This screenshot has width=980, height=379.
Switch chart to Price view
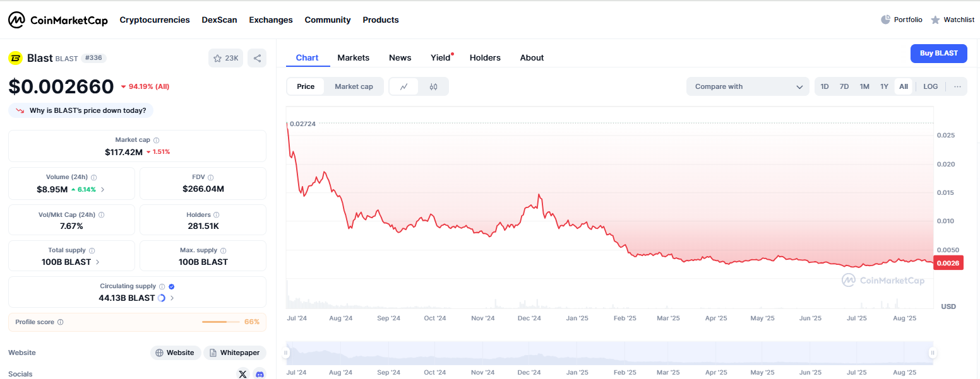pyautogui.click(x=306, y=86)
